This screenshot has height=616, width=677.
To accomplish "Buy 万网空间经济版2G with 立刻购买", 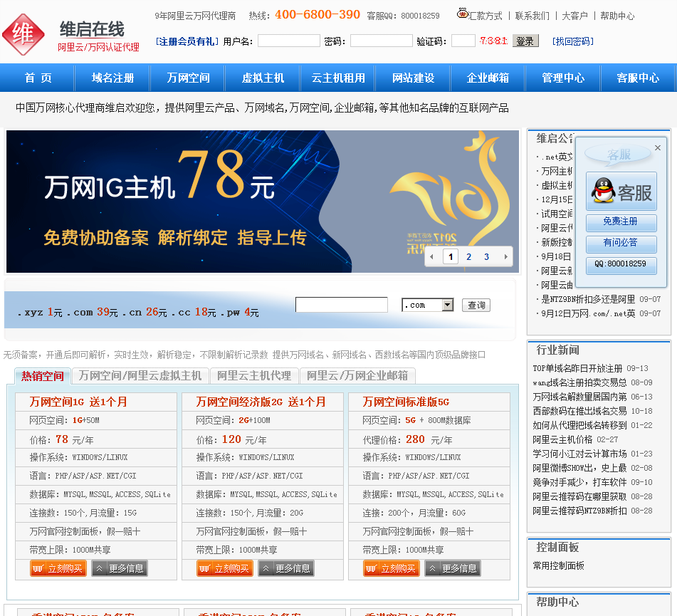I will [225, 568].
